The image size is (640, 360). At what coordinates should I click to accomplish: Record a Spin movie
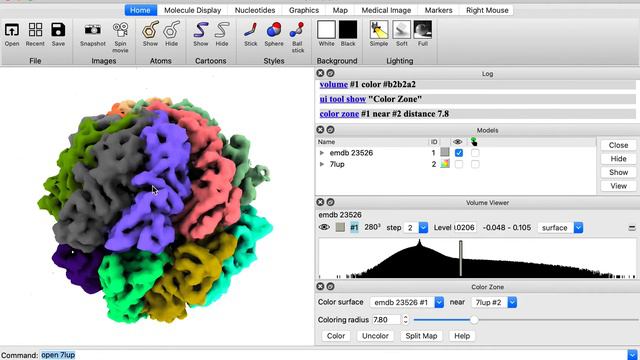120,30
